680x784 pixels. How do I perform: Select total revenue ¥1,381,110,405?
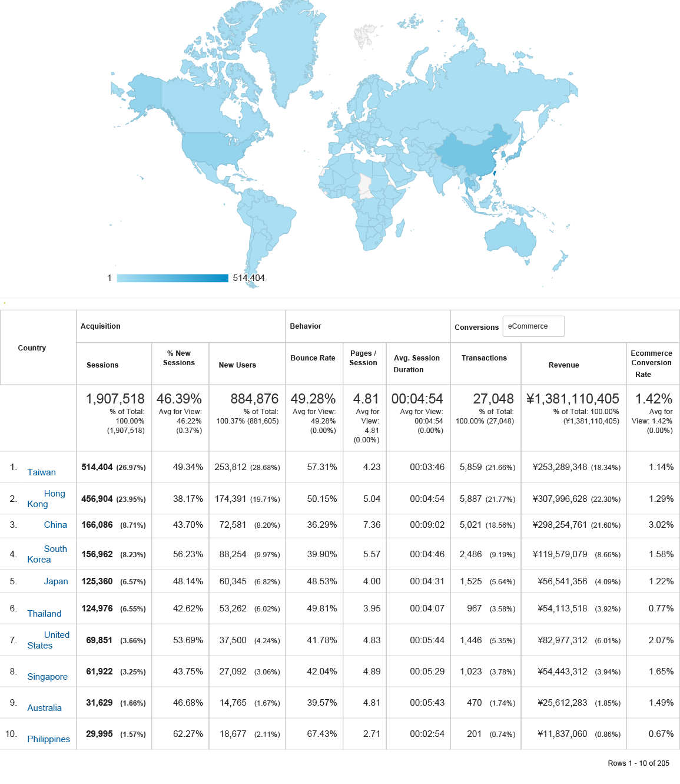573,399
